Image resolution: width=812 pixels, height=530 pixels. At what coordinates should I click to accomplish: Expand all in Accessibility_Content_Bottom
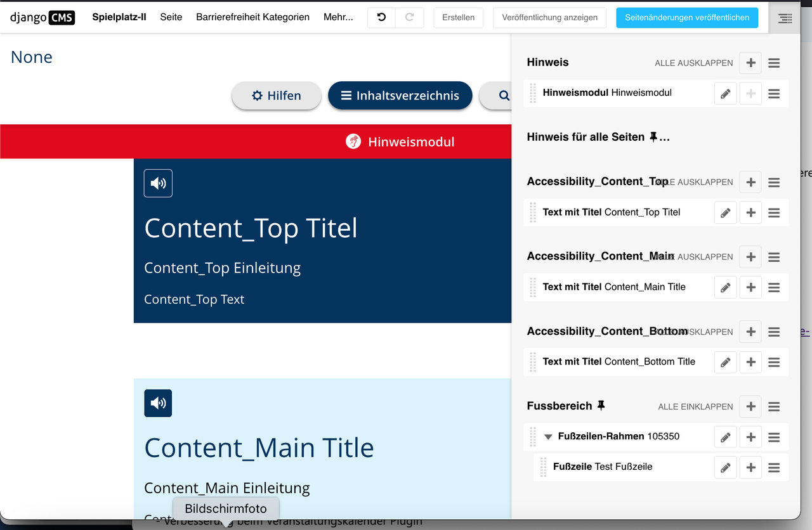(x=694, y=332)
